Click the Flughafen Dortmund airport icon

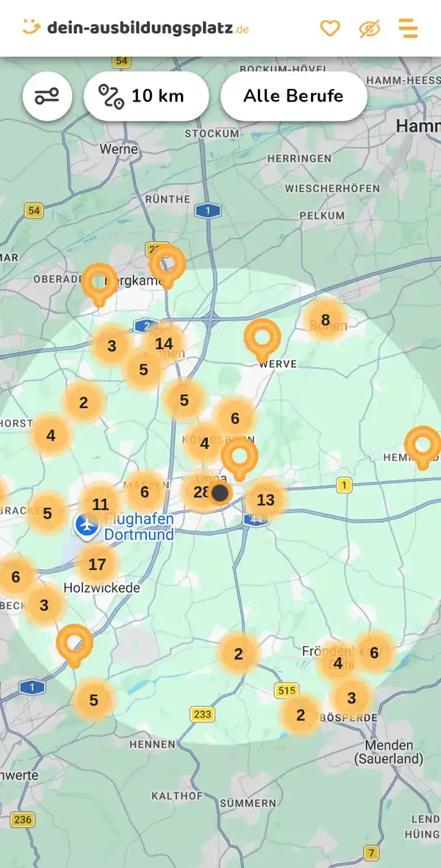[x=87, y=525]
